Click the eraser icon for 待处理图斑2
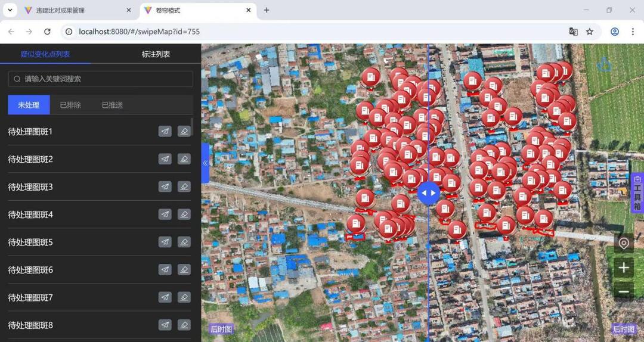Screen dimensions: 644x342 coord(184,159)
